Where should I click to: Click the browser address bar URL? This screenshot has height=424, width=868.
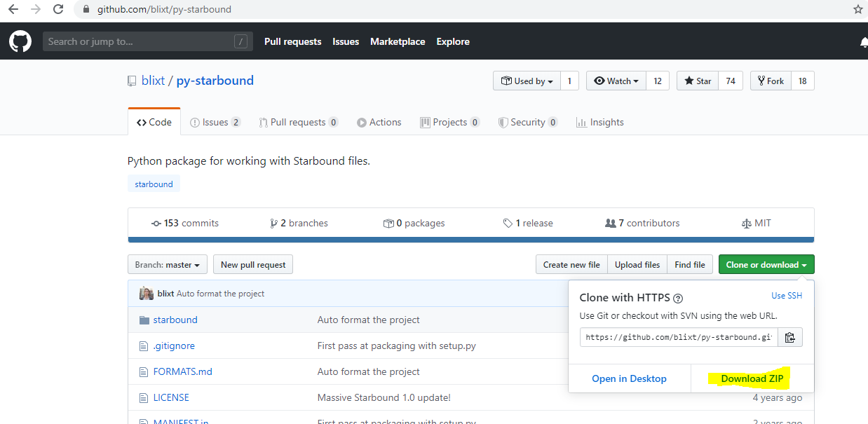[x=164, y=10]
